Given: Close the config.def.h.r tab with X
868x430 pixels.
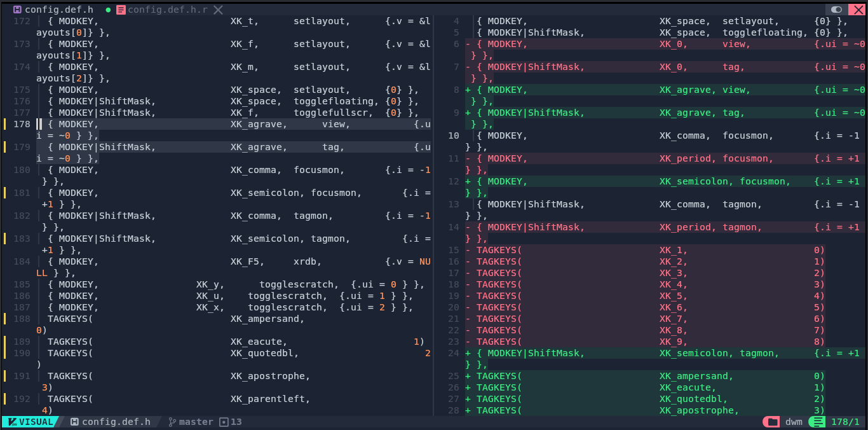Looking at the screenshot, I should tap(218, 10).
